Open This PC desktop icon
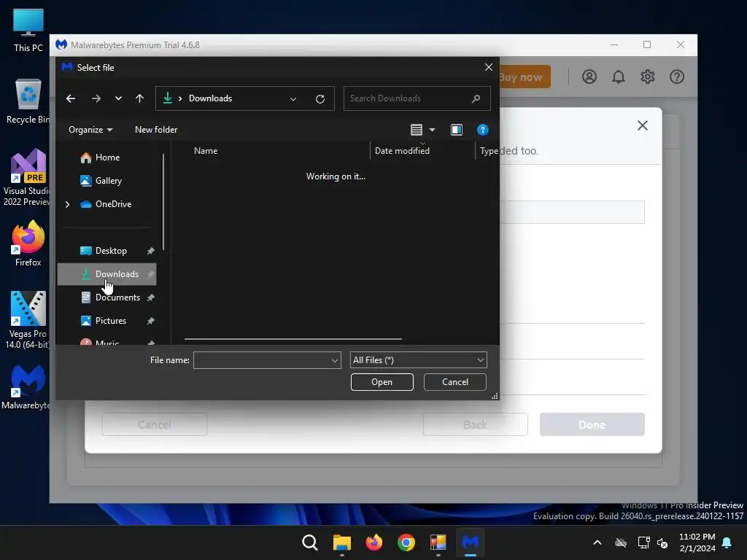The height and width of the screenshot is (560, 747). point(28,31)
